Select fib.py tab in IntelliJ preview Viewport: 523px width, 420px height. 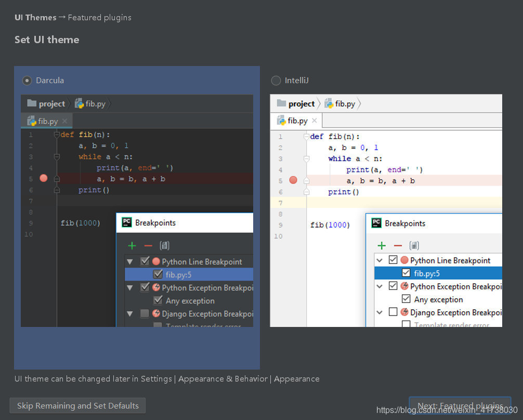click(296, 121)
